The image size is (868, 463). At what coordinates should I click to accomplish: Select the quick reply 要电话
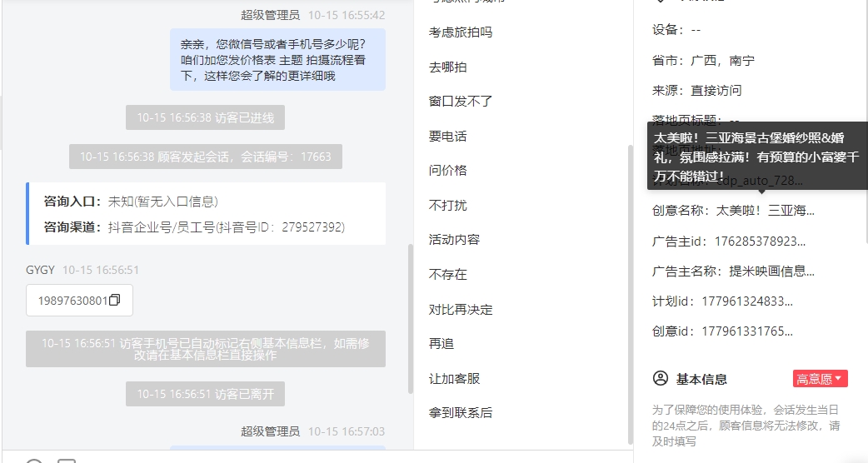[447, 136]
